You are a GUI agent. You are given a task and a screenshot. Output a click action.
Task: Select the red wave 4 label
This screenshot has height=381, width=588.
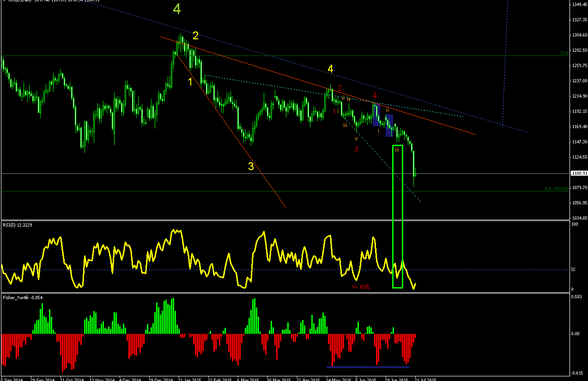pos(375,95)
